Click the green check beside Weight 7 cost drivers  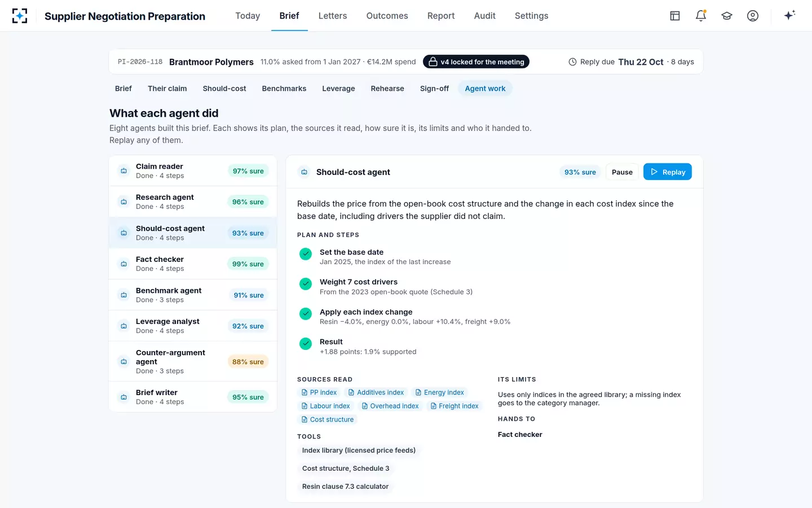306,284
